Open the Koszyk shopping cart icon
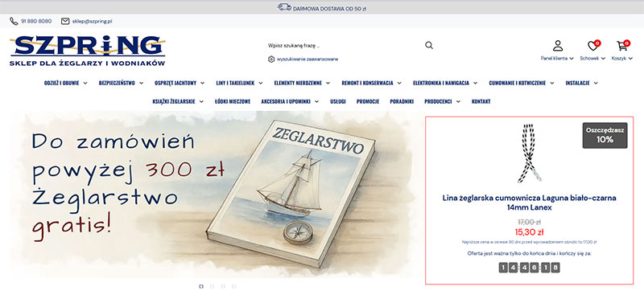 tap(622, 46)
